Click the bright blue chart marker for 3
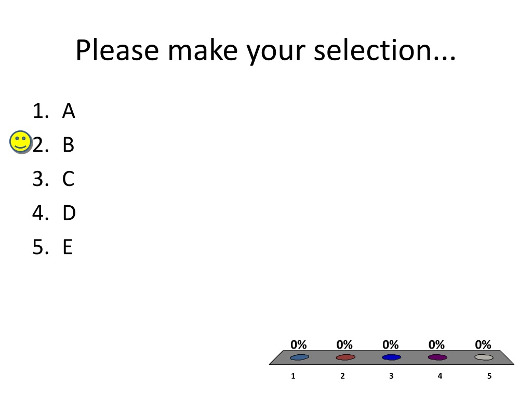The width and height of the screenshot is (532, 399). point(392,357)
